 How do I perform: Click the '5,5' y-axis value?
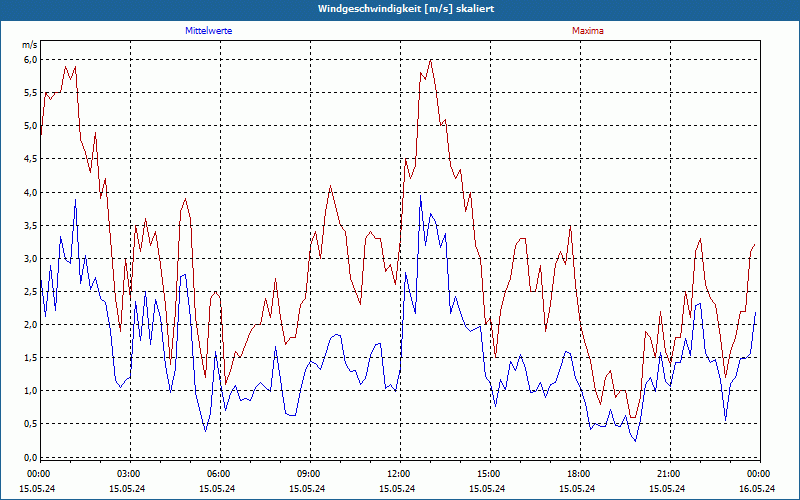pos(30,93)
